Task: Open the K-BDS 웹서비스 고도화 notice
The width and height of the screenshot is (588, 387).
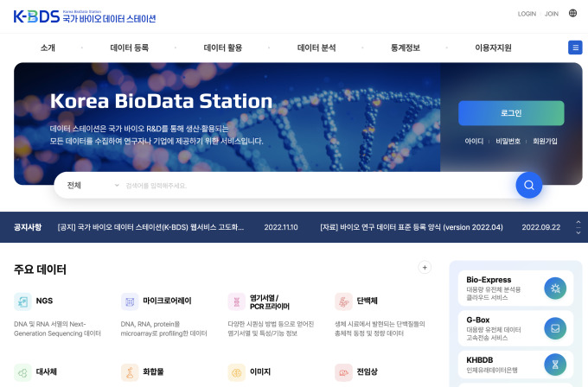Action: click(150, 227)
